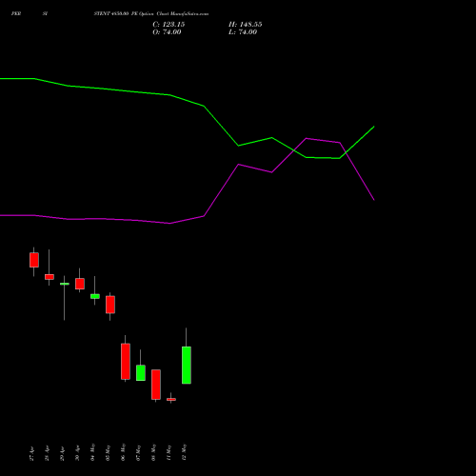The height and width of the screenshot is (476, 476).
Task: Click the high value H: 148.55
Action: tap(245, 25)
